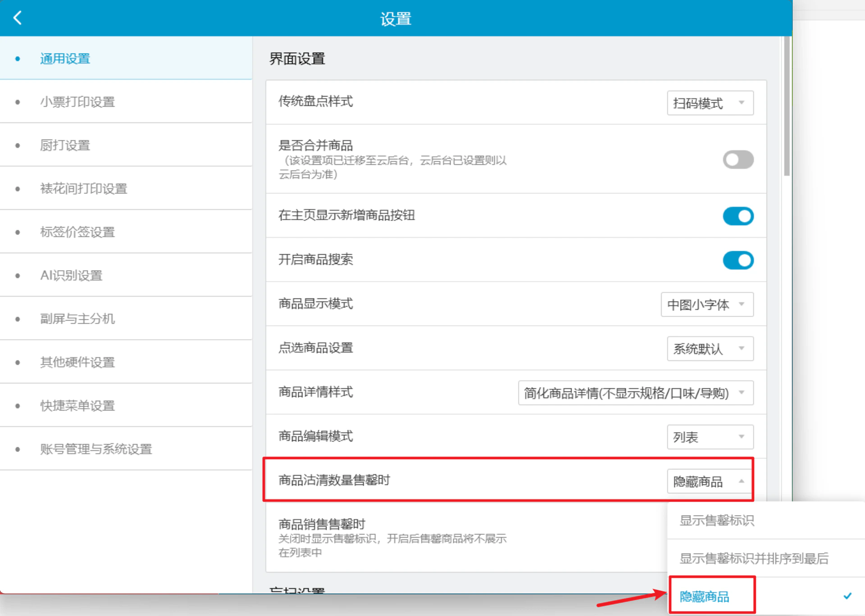Select 显示售罄标识 option
The width and height of the screenshot is (865, 616).
(x=766, y=520)
